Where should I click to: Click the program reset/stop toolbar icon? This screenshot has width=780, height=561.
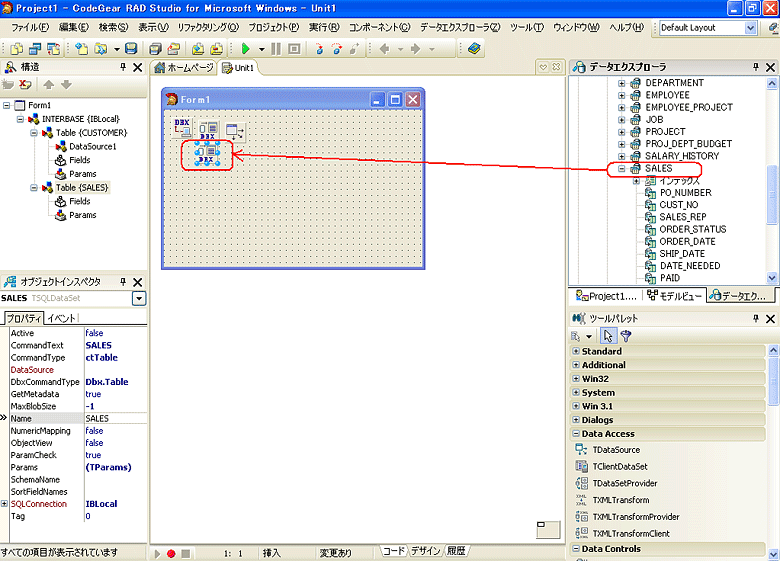294,48
